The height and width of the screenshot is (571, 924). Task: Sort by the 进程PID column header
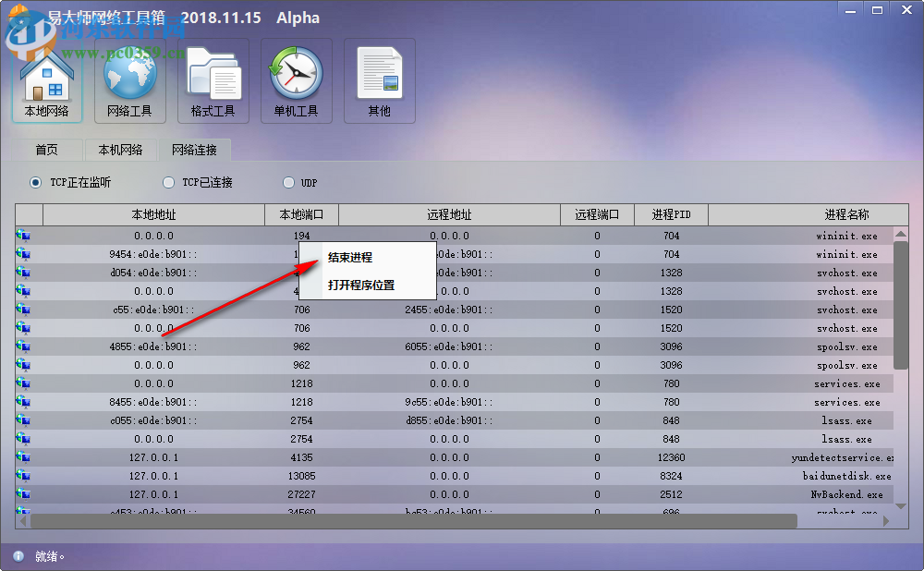point(671,214)
